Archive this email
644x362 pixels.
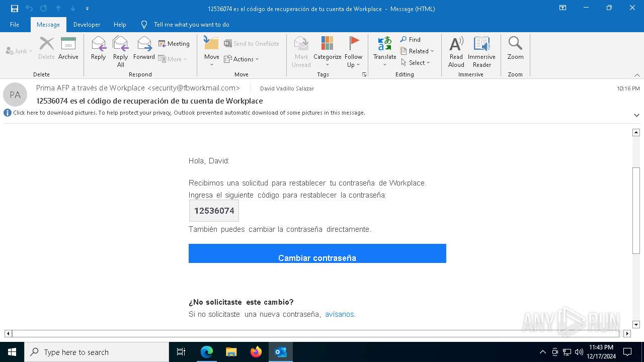[68, 49]
